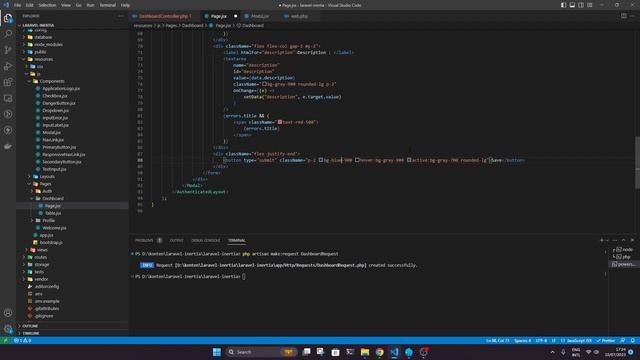Screen dimensions: 640x360
Task: Click the red text-red-500 color swatch in the code
Action: coord(280,122)
